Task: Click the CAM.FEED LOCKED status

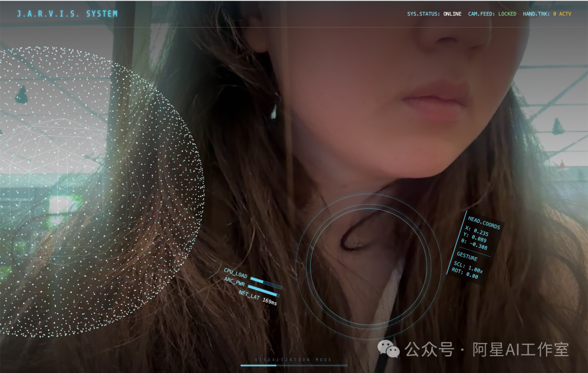Action: point(492,14)
